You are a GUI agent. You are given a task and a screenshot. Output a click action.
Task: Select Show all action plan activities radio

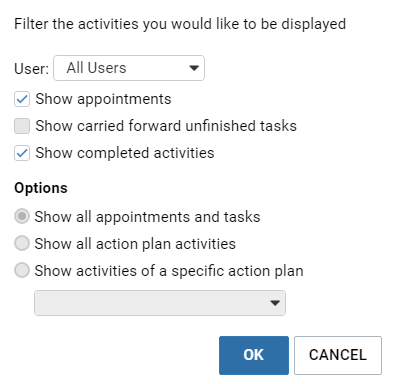(22, 243)
